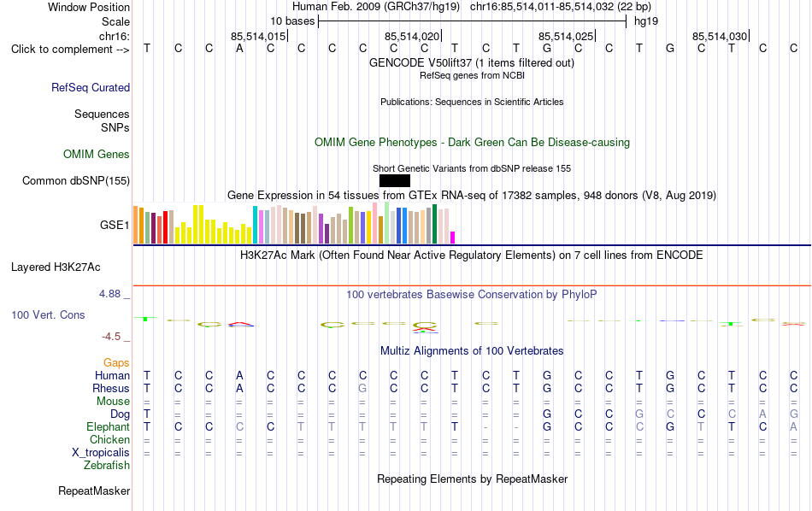This screenshot has width=812, height=511.
Task: Select the X_tropicalis alignment row label
Action: click(x=101, y=453)
